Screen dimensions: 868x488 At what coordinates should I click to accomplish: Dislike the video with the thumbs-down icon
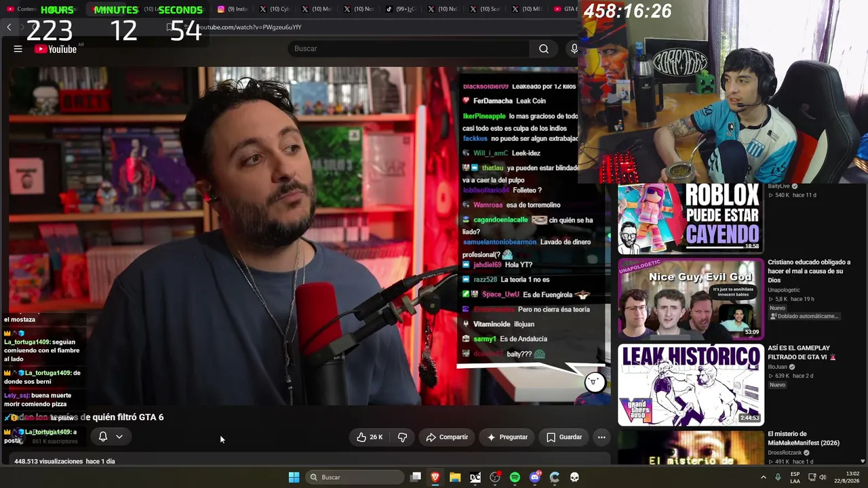tap(402, 437)
